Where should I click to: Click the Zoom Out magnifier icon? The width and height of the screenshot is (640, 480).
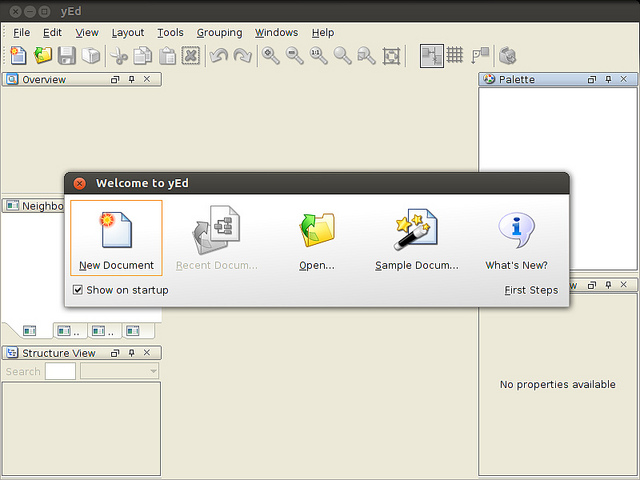pyautogui.click(x=294, y=56)
